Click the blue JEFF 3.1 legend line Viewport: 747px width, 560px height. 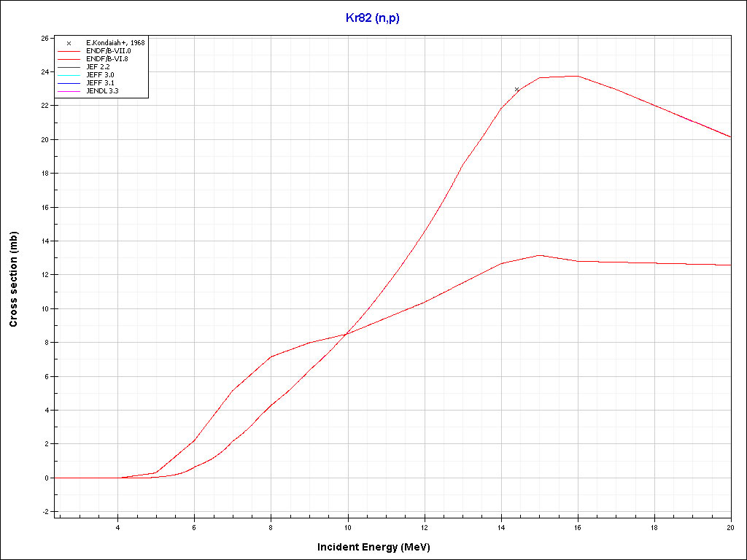pyautogui.click(x=69, y=83)
